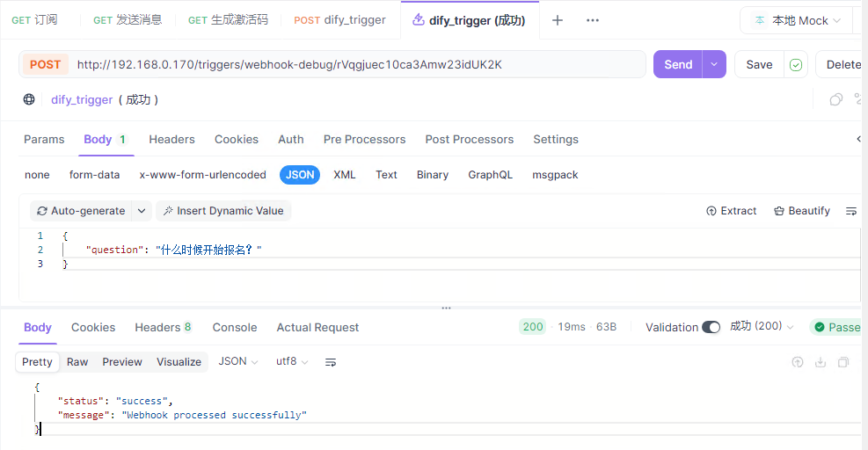The image size is (868, 450).
Task: Select the dify_trigger (成功) tab
Action: [x=469, y=20]
